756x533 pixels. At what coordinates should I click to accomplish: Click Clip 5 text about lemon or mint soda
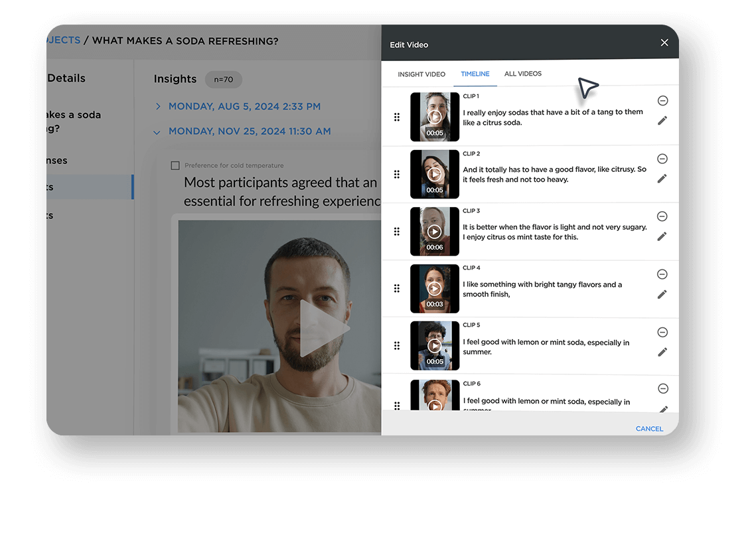tap(546, 346)
